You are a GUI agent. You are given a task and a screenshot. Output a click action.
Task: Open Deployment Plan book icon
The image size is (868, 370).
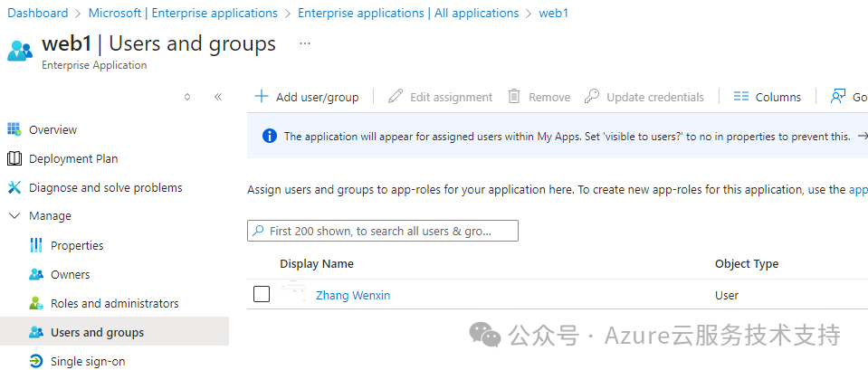(14, 158)
